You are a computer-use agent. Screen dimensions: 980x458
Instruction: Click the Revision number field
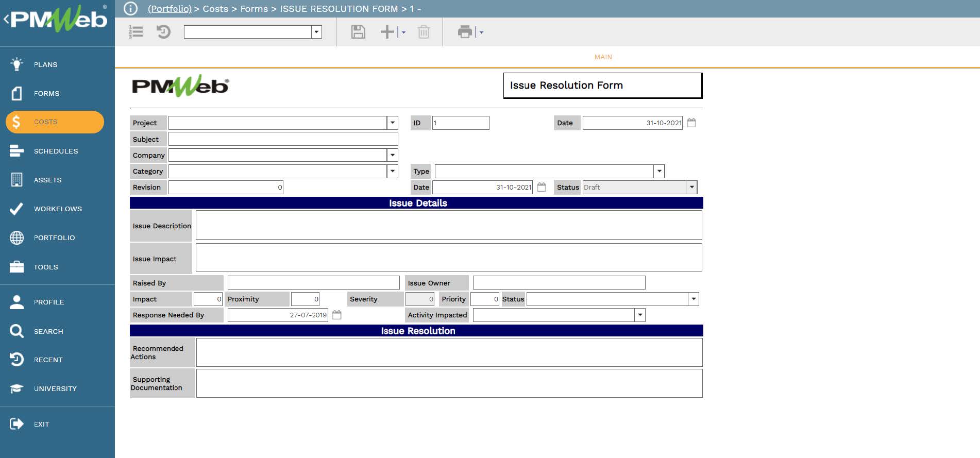click(226, 187)
